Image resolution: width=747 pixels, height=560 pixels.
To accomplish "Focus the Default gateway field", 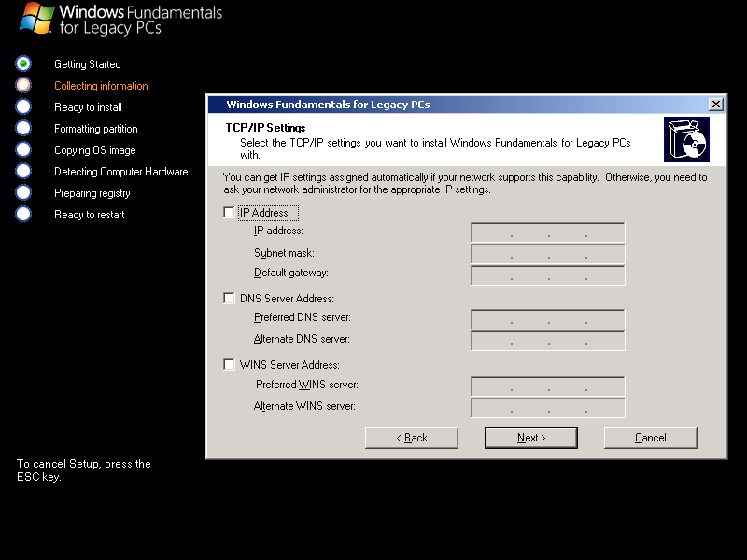I will (548, 274).
